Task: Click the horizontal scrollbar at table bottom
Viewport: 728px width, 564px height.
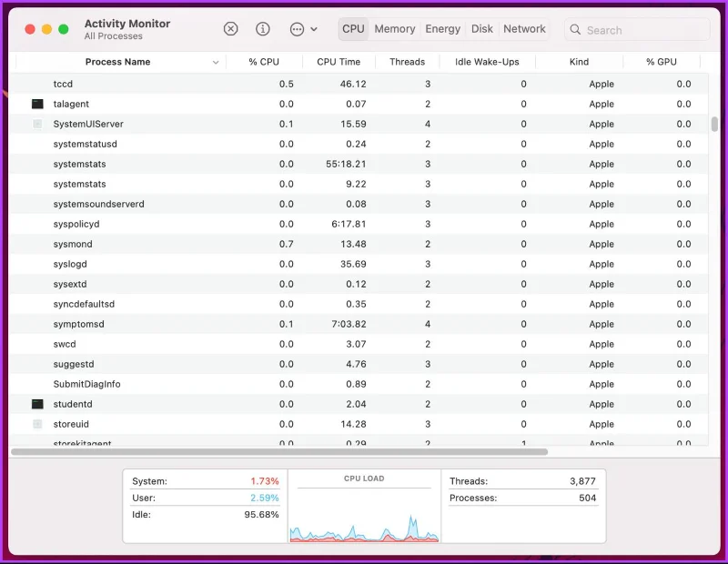Action: pyautogui.click(x=279, y=452)
